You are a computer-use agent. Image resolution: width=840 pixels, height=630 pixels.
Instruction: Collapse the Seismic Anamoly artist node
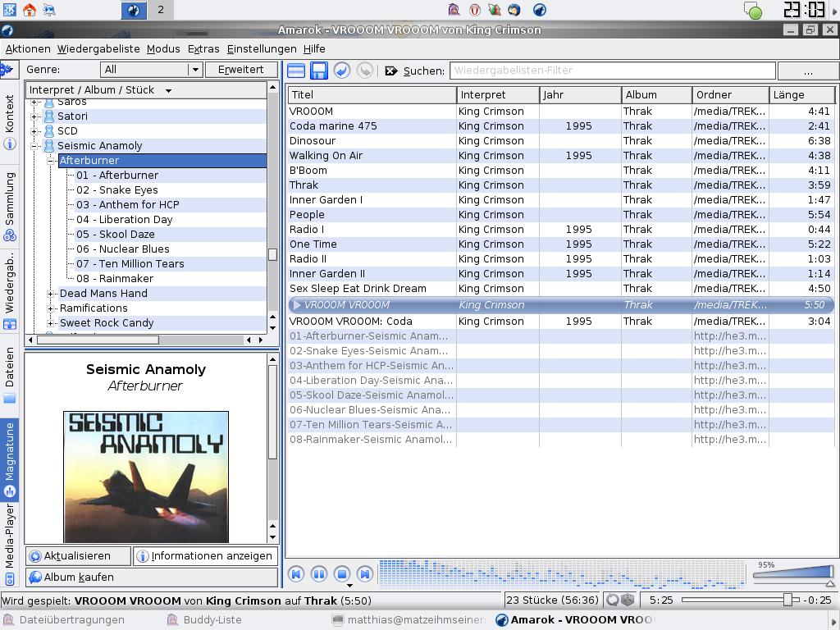(x=34, y=146)
